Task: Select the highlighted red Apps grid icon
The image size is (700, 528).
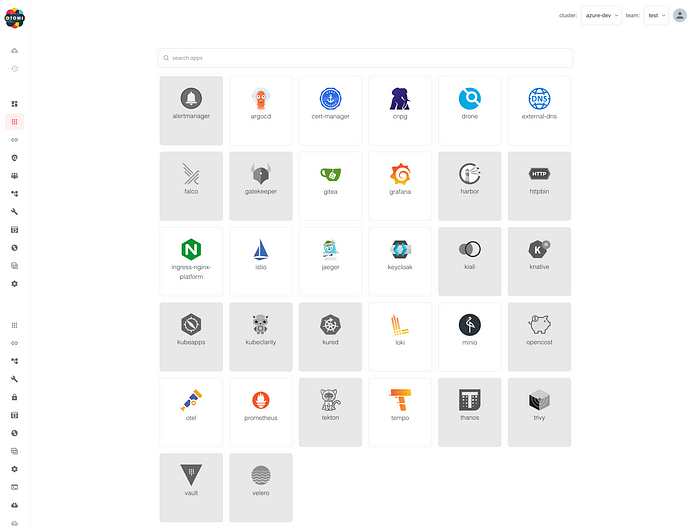Action: coord(14,122)
